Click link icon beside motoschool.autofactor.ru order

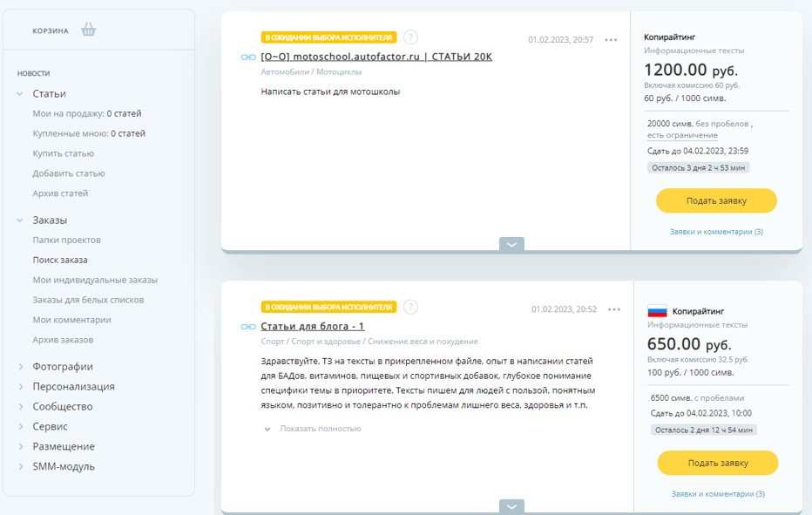coord(248,57)
